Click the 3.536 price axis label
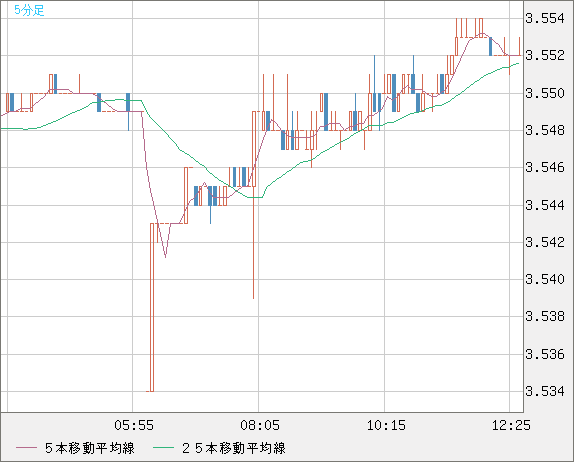574x462 pixels. [545, 354]
